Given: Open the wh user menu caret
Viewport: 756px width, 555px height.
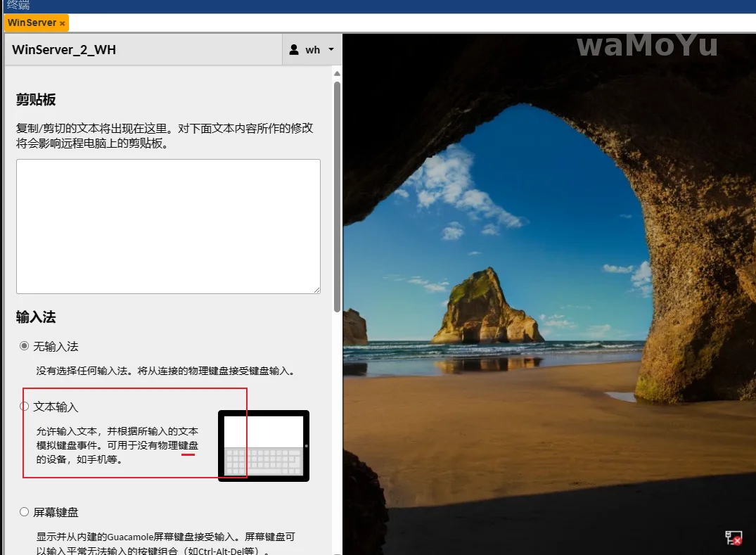Looking at the screenshot, I should (x=331, y=50).
